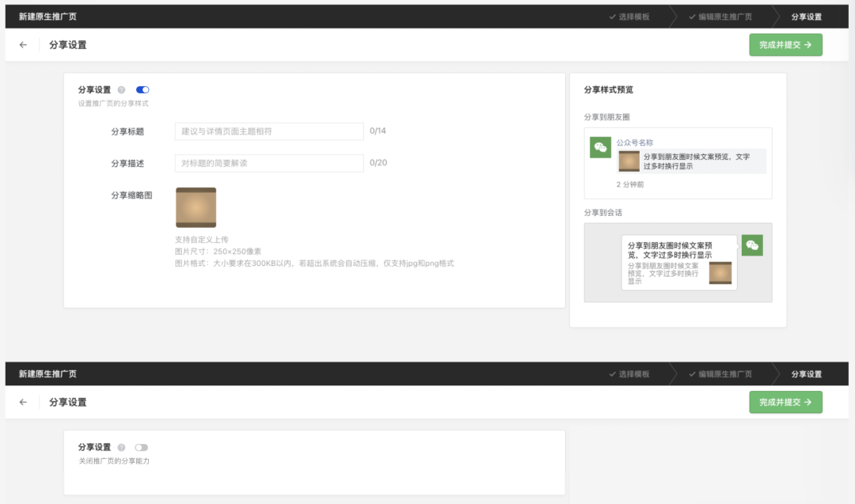Click the small thumbnail inside the 会话 preview card
The image size is (855, 504).
[x=720, y=273]
